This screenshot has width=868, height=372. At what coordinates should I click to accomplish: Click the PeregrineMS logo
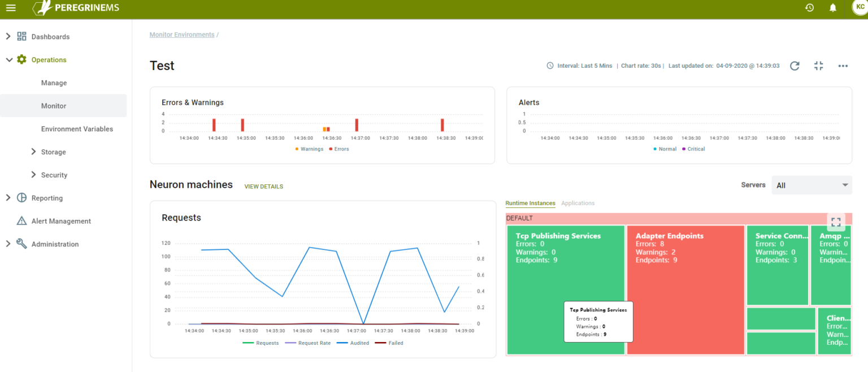coord(76,8)
